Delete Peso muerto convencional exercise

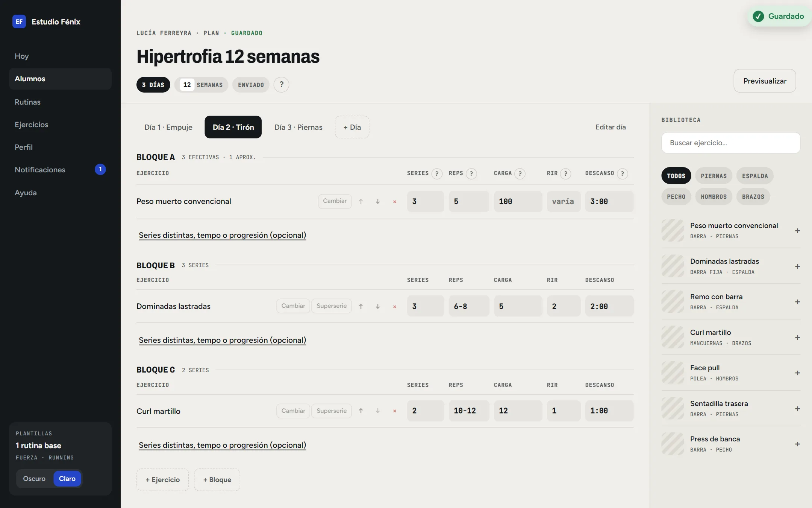click(395, 201)
